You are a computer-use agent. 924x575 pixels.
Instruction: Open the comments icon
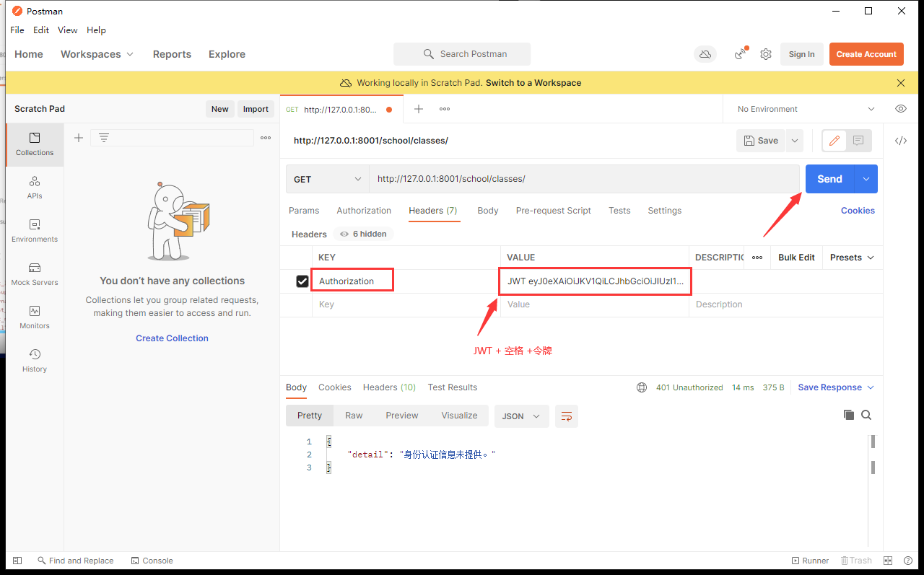[858, 141]
